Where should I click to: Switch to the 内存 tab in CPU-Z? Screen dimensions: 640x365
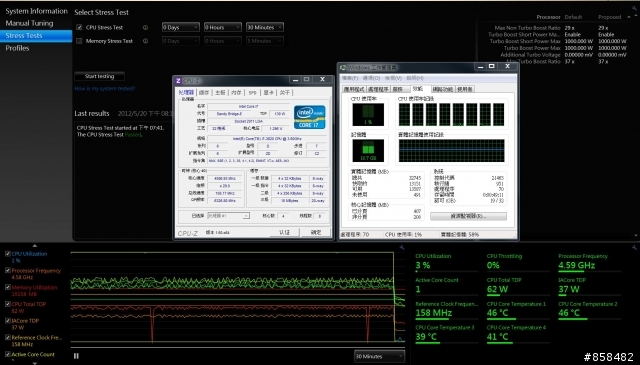tap(236, 93)
